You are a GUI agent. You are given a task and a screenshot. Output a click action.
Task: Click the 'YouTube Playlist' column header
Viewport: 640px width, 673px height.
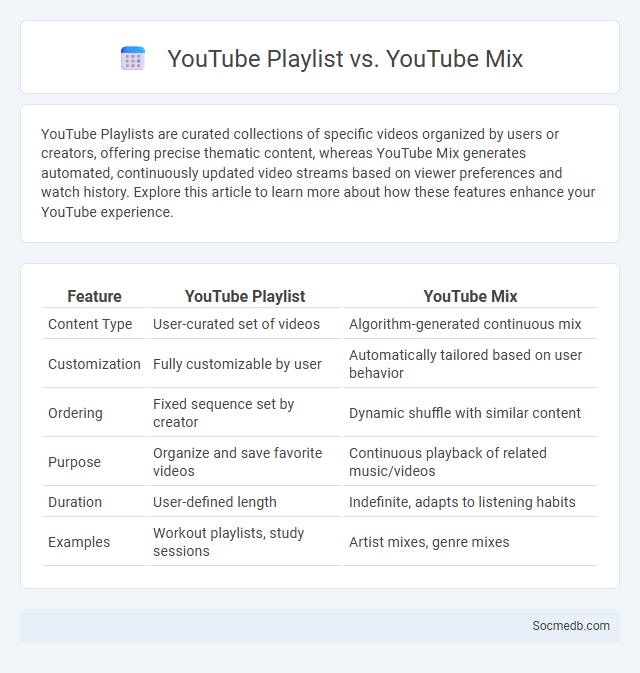(245, 296)
